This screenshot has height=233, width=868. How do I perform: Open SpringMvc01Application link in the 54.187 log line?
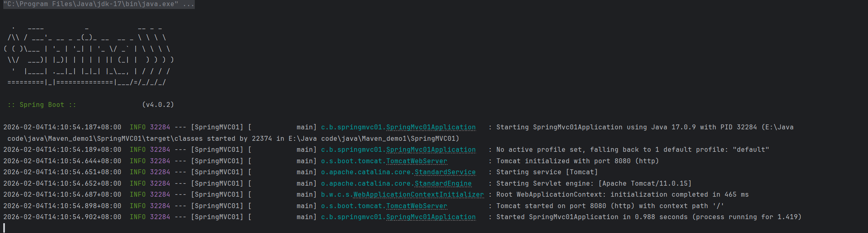[x=431, y=127]
